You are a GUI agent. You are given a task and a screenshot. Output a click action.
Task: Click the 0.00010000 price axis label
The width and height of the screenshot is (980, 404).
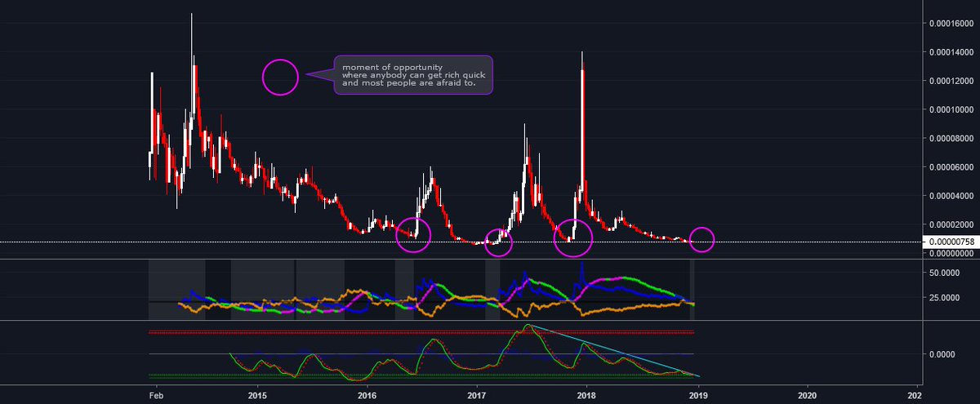951,110
